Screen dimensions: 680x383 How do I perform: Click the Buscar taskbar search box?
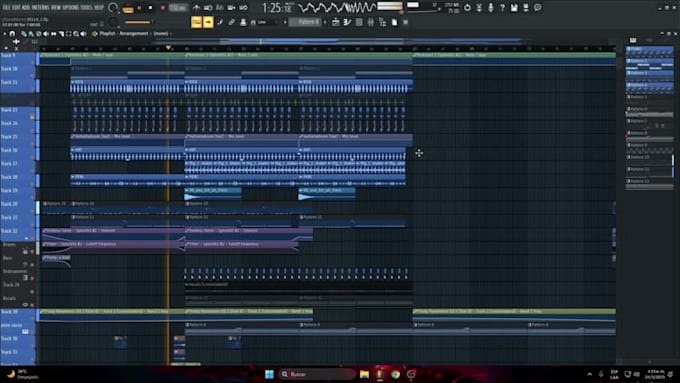click(317, 374)
